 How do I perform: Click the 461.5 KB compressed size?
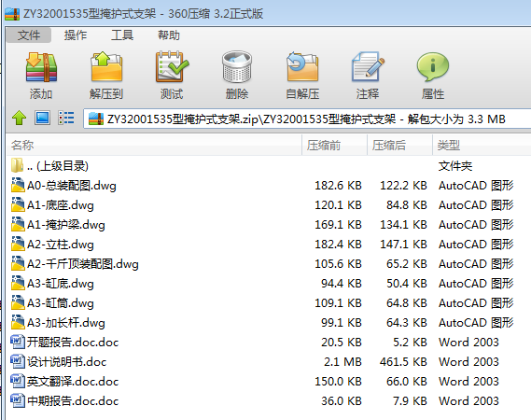click(403, 362)
